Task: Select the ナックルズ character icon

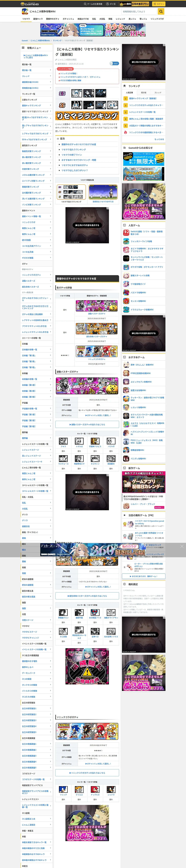Action: click(x=95, y=789)
